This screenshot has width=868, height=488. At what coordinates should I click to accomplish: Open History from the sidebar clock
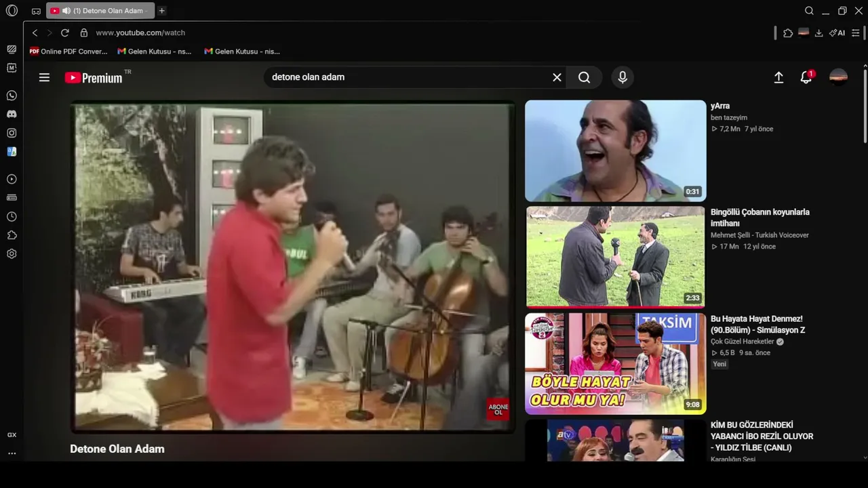pos(12,217)
